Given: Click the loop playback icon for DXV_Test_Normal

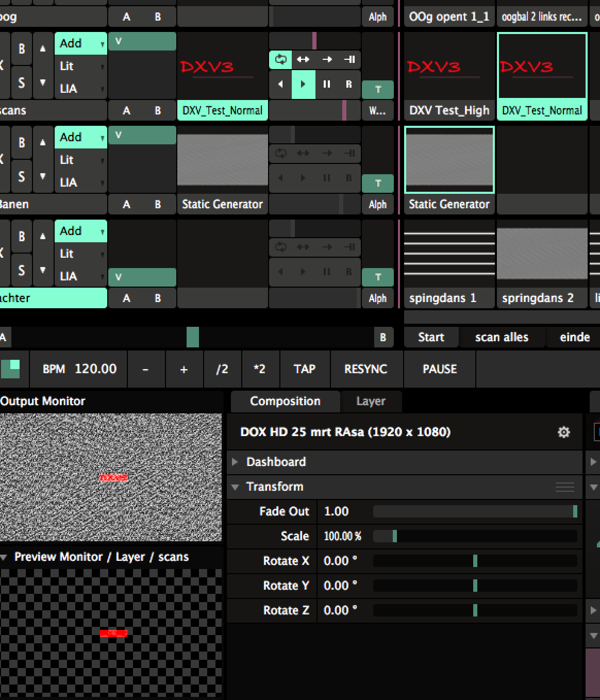Looking at the screenshot, I should coord(280,59).
